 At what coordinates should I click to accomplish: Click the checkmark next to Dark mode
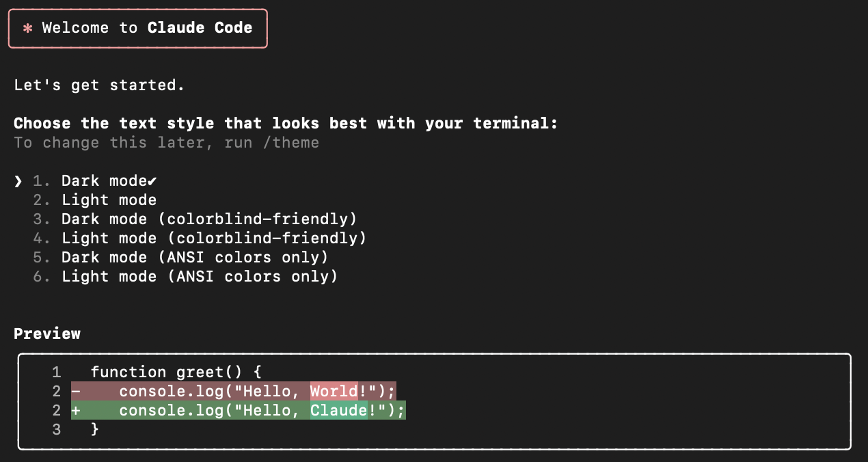[x=152, y=181]
